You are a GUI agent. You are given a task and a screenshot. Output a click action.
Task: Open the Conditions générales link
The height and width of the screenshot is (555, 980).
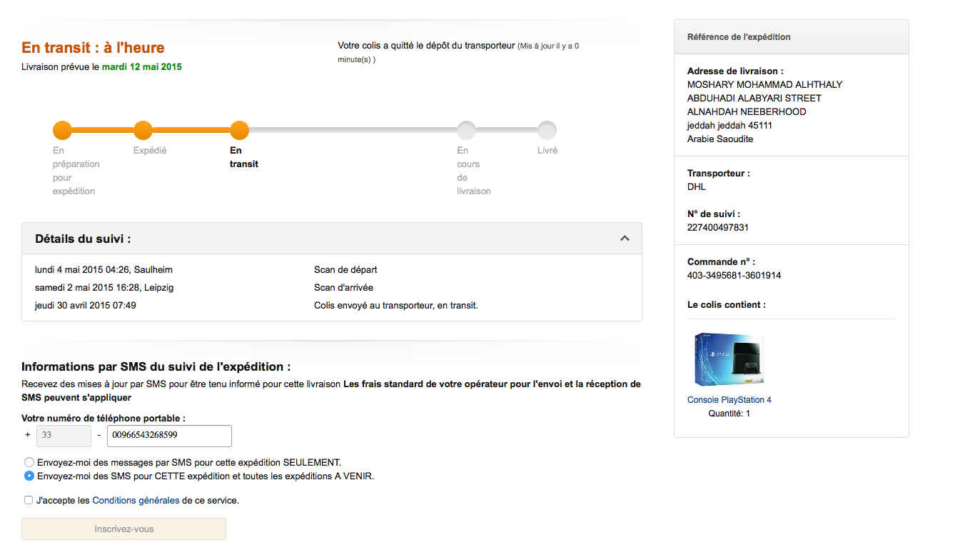tap(136, 501)
